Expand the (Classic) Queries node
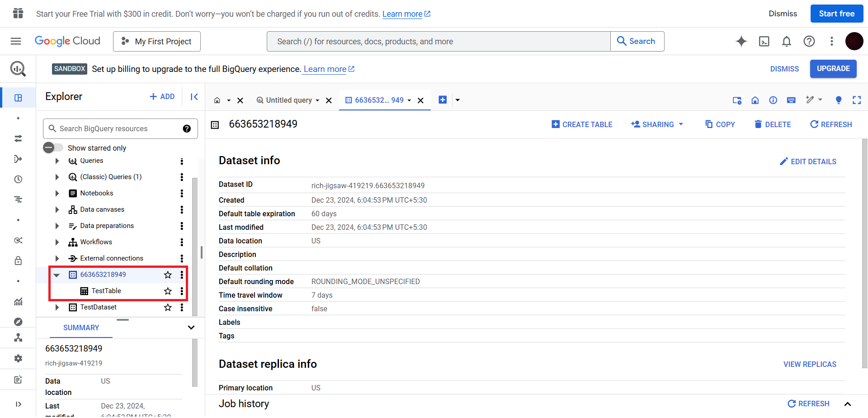Screen dimensions: 868x418 coord(57,177)
